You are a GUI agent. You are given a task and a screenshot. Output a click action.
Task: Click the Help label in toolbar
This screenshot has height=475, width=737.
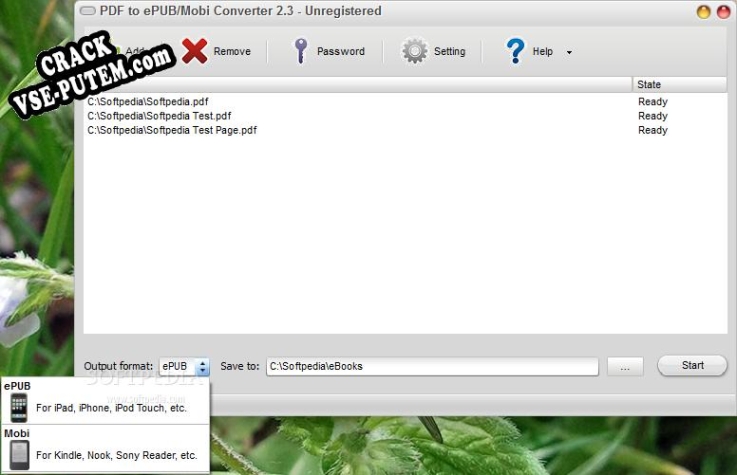pos(542,51)
